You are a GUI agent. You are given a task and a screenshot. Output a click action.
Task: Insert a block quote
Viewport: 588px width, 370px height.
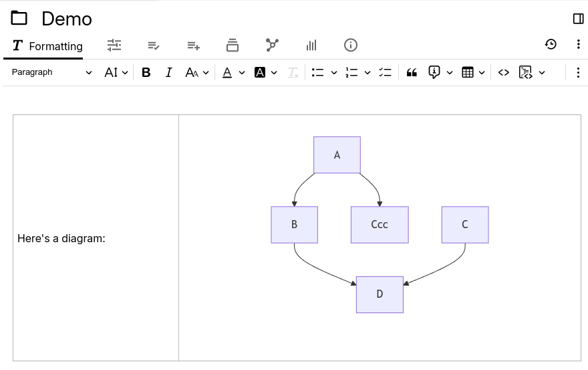[x=412, y=72]
